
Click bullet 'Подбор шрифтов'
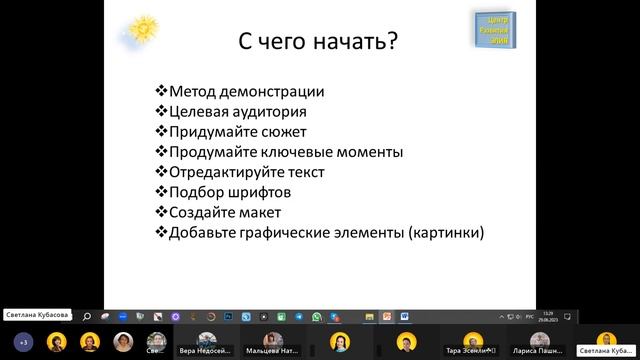tap(230, 192)
